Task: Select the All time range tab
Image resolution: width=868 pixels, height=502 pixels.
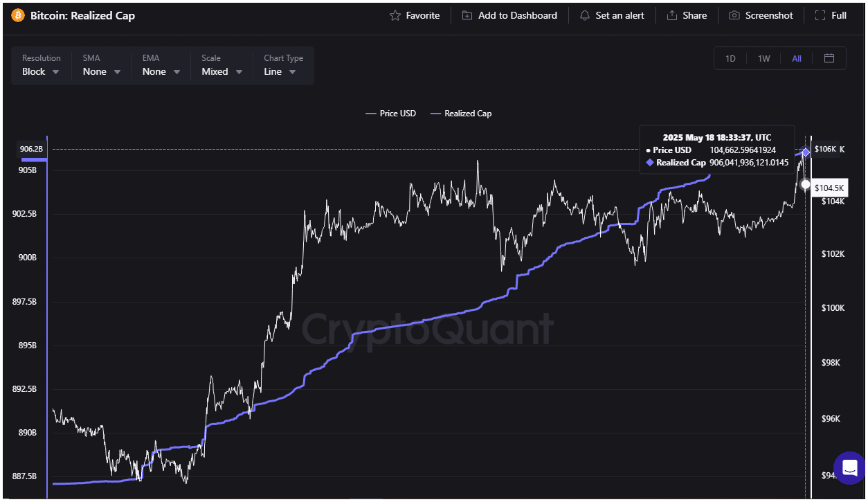Action: pos(797,58)
